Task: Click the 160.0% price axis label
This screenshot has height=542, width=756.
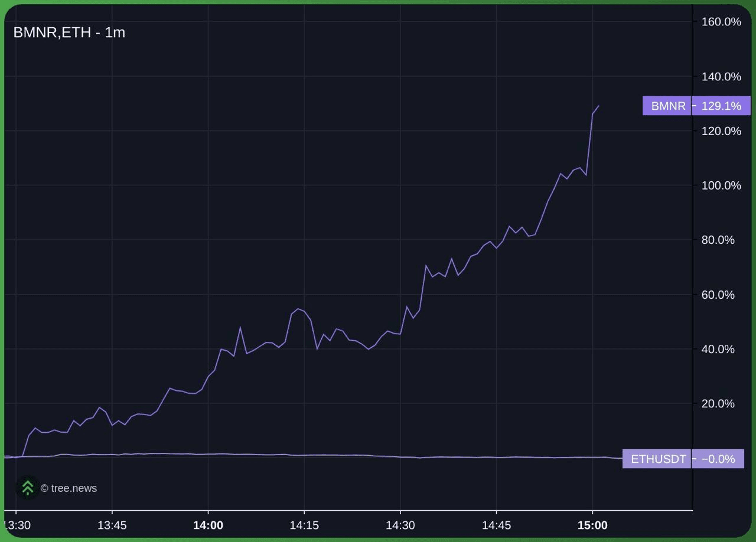Action: 721,22
